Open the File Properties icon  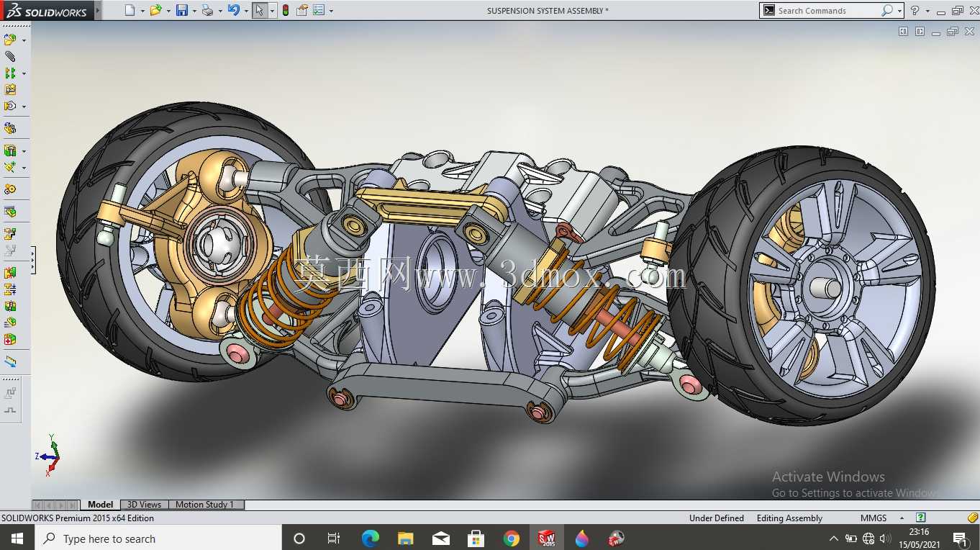point(302,10)
